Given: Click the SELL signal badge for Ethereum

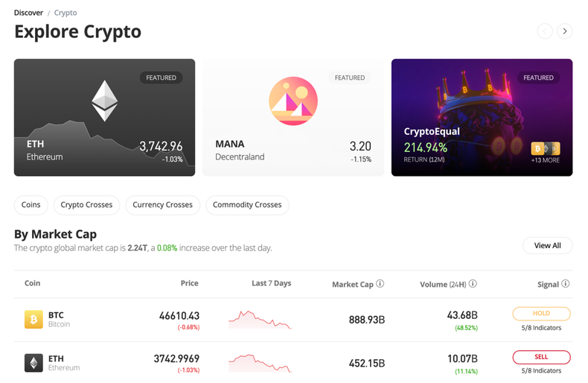Looking at the screenshot, I should click(541, 357).
